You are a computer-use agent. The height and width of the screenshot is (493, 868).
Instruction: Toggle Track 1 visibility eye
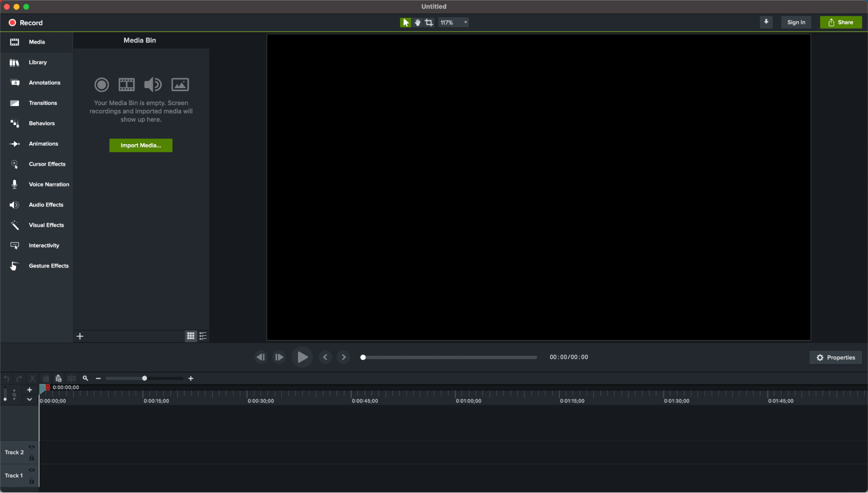tap(32, 470)
